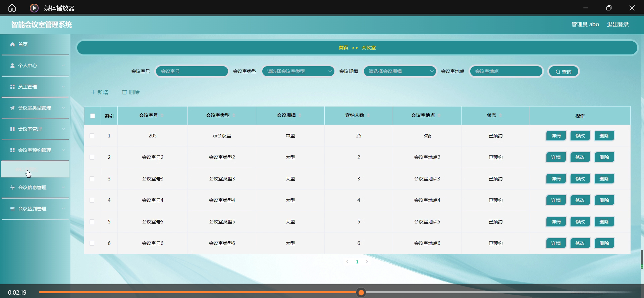Expand 会议室类型管理 submenu chevron

[x=63, y=108]
